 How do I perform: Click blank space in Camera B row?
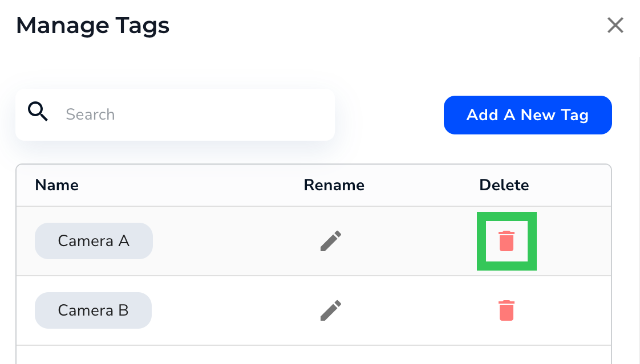point(228,310)
